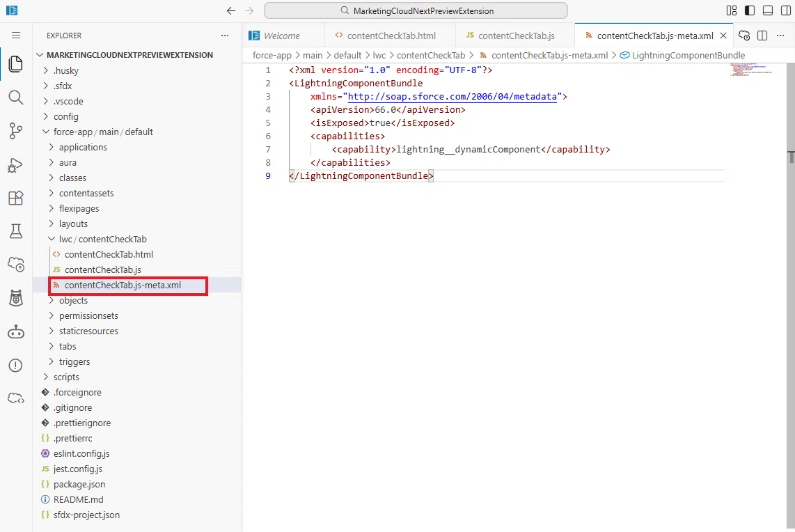Click the soap.sforce.com metadata URL link
The width and height of the screenshot is (795, 532).
click(x=452, y=96)
